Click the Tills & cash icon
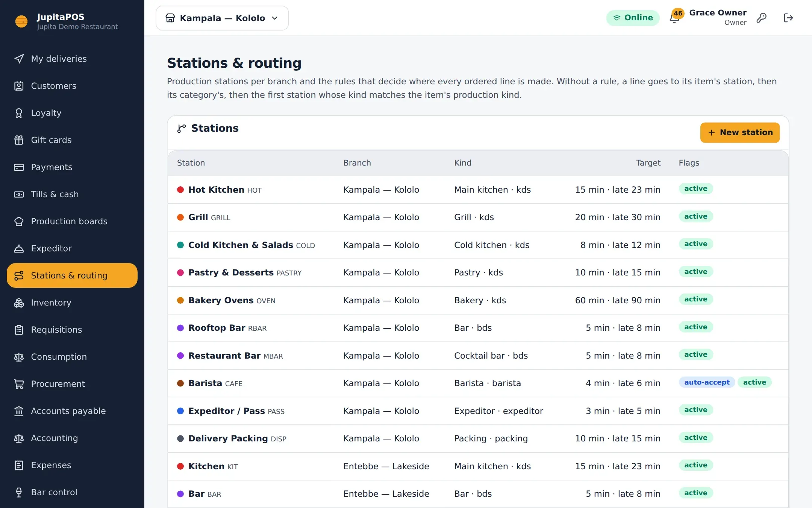812x508 pixels. [19, 194]
